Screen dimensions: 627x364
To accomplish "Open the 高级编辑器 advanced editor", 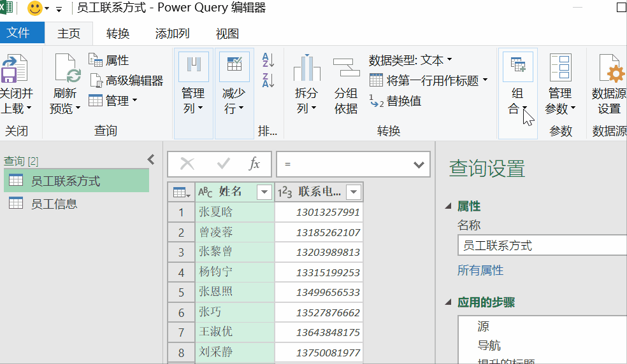I will (126, 81).
